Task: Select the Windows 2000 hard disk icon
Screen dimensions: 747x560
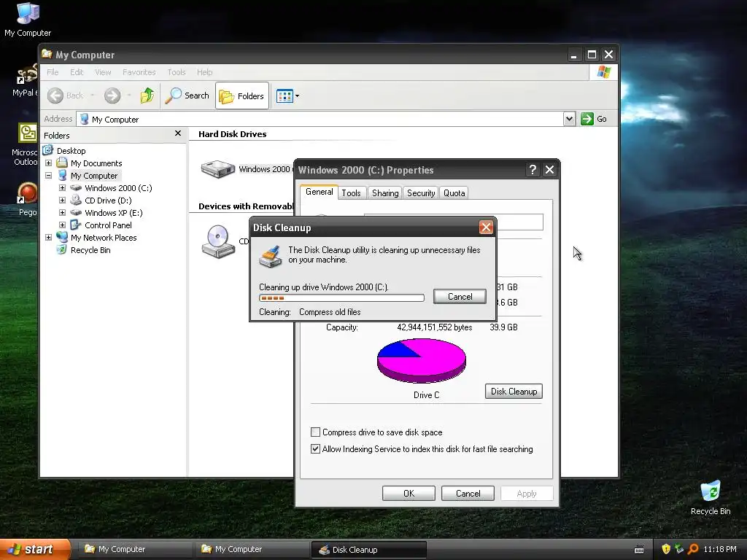Action: coord(217,169)
